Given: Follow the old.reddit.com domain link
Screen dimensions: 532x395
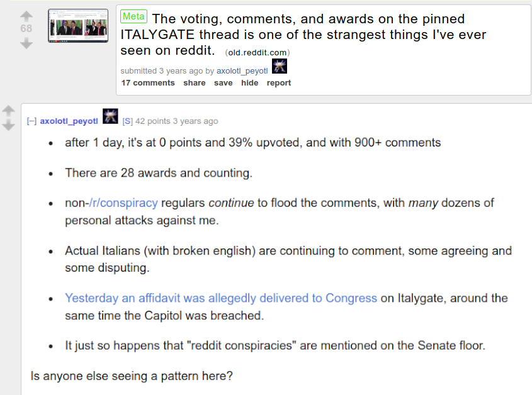Looking at the screenshot, I should [257, 52].
